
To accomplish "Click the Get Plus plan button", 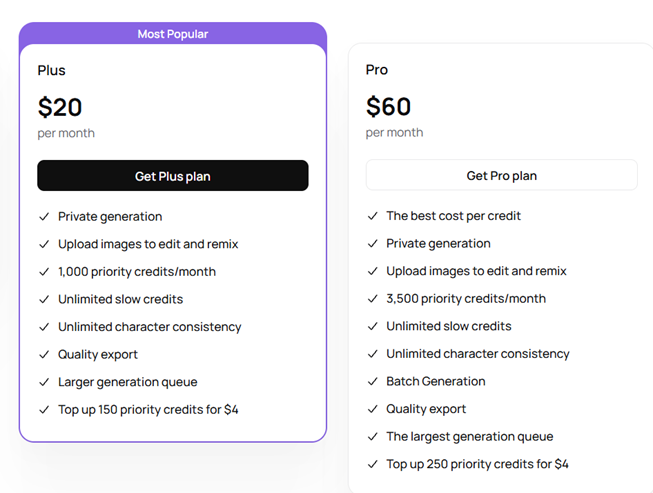I will [x=172, y=176].
